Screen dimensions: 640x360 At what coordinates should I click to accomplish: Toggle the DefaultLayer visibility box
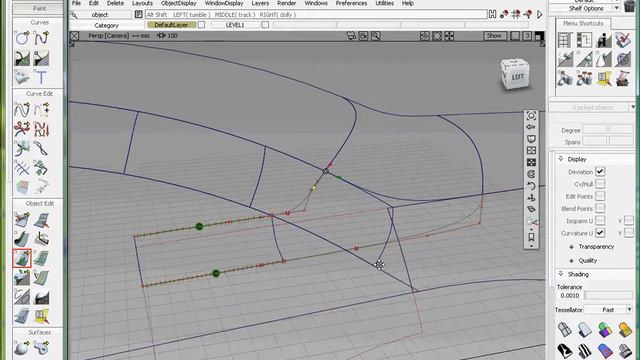point(202,25)
